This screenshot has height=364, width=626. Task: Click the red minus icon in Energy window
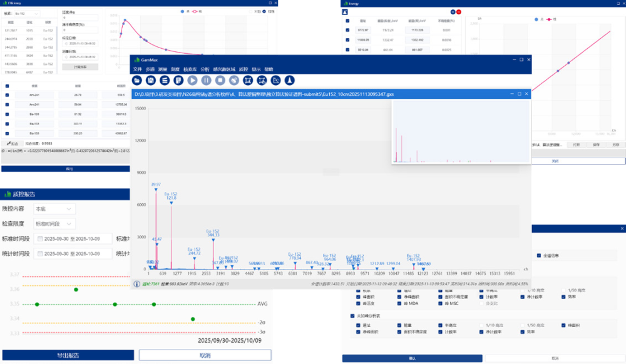click(459, 12)
